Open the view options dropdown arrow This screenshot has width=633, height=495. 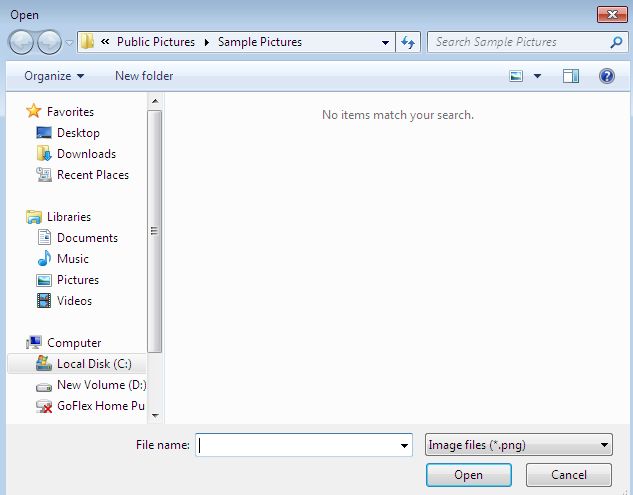[x=537, y=76]
